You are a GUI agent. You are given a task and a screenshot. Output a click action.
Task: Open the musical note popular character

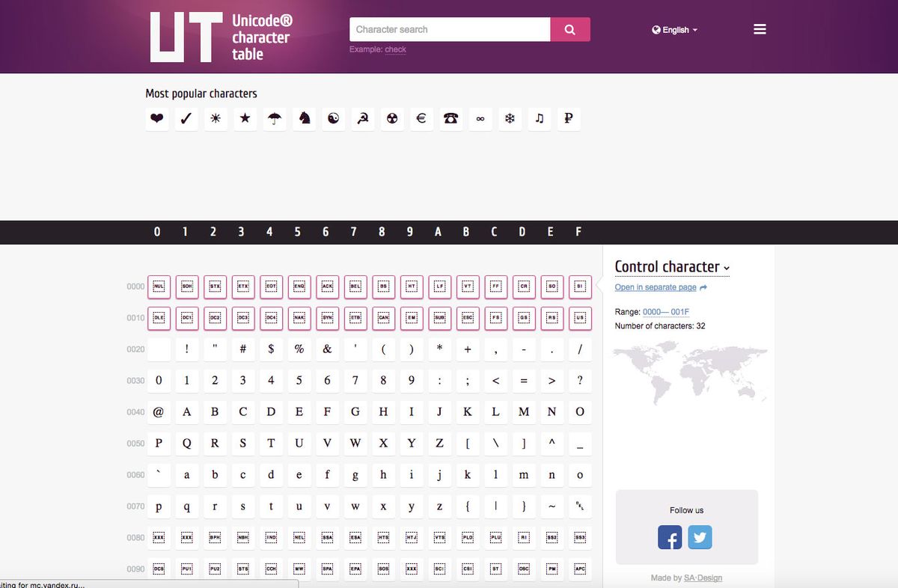coord(540,118)
